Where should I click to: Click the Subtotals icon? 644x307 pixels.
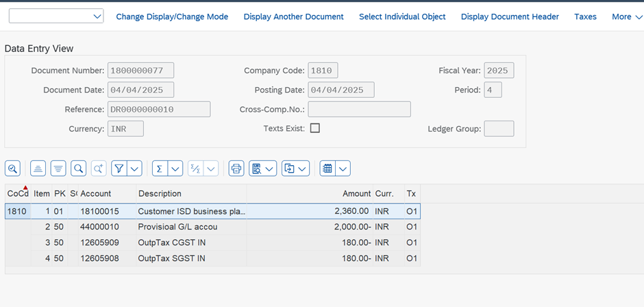tap(196, 169)
